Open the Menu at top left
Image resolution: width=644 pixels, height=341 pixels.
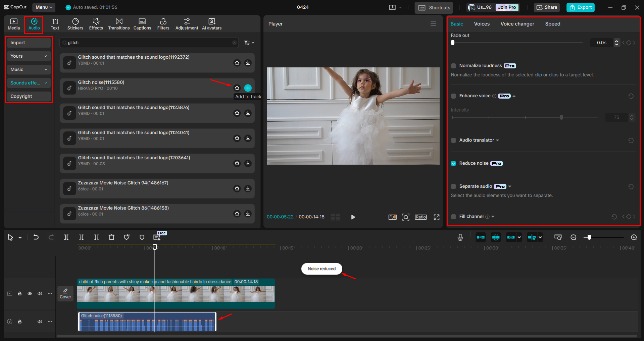(x=43, y=7)
